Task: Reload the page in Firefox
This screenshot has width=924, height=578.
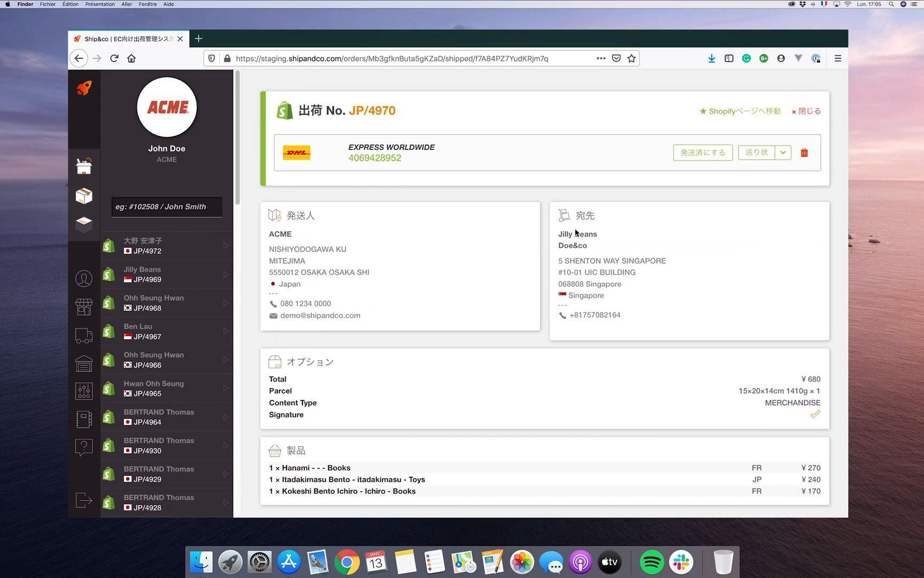Action: (x=114, y=58)
